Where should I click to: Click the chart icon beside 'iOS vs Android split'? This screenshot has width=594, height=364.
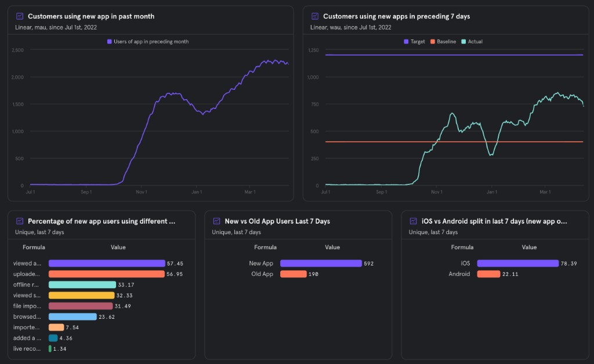pos(413,221)
